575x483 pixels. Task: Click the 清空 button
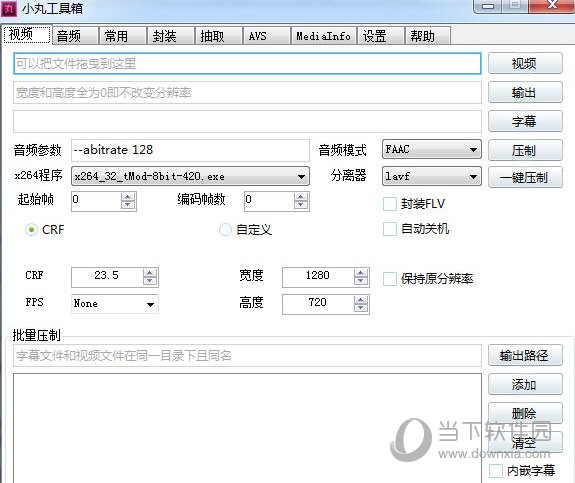[x=525, y=442]
